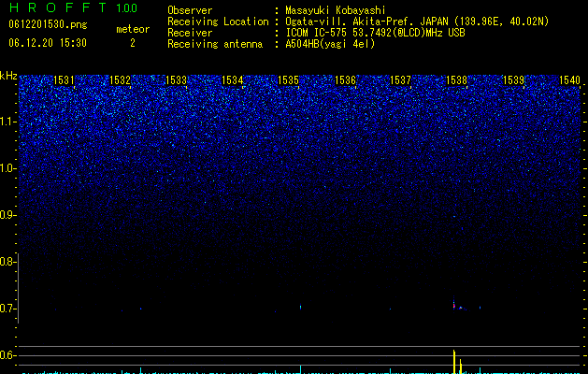588x374 pixels.
Task: Click the tall yellow intensity spike
Action: (454, 361)
